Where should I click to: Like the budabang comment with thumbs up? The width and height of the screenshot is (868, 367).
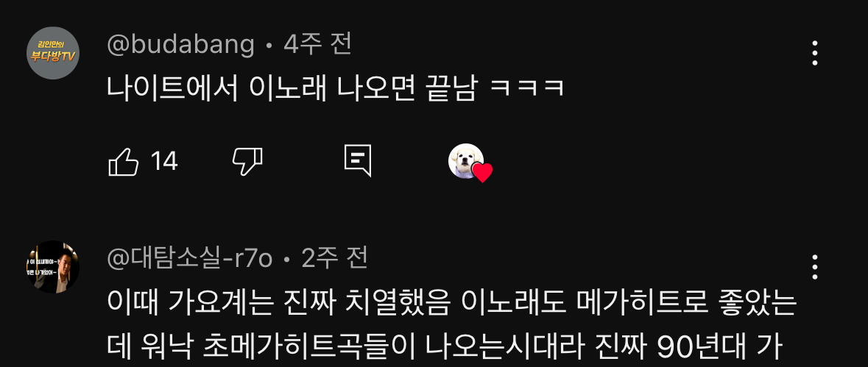click(124, 161)
